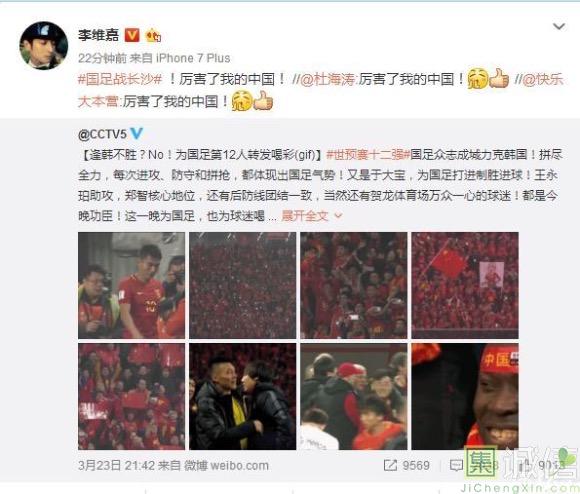Click the comment bubble icon

tap(456, 466)
